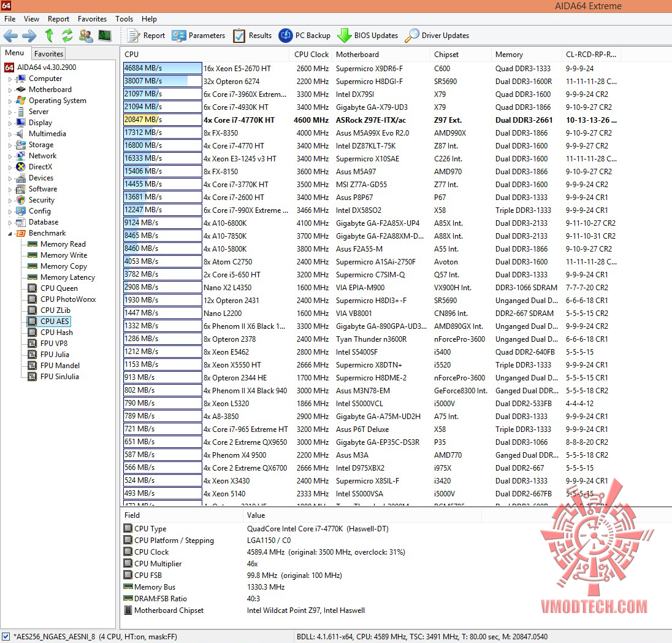
Task: Expand the Multimedia tree node
Action: [x=10, y=134]
